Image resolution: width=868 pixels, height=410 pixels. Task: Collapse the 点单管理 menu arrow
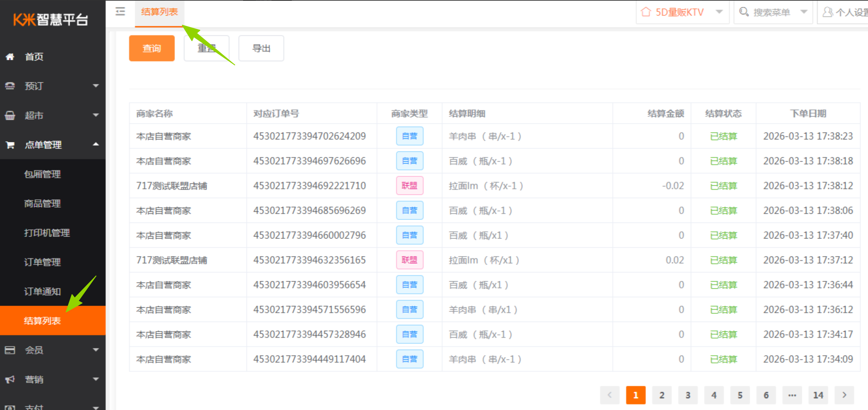coord(96,144)
